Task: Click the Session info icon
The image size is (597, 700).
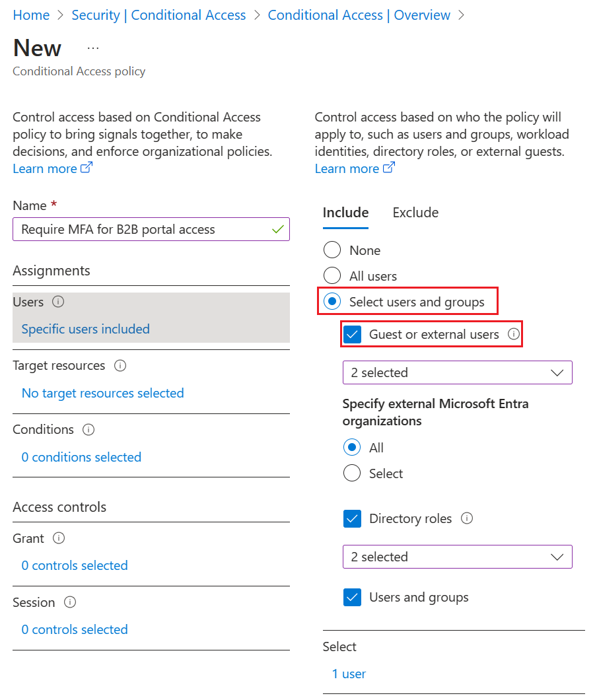Action: point(70,602)
